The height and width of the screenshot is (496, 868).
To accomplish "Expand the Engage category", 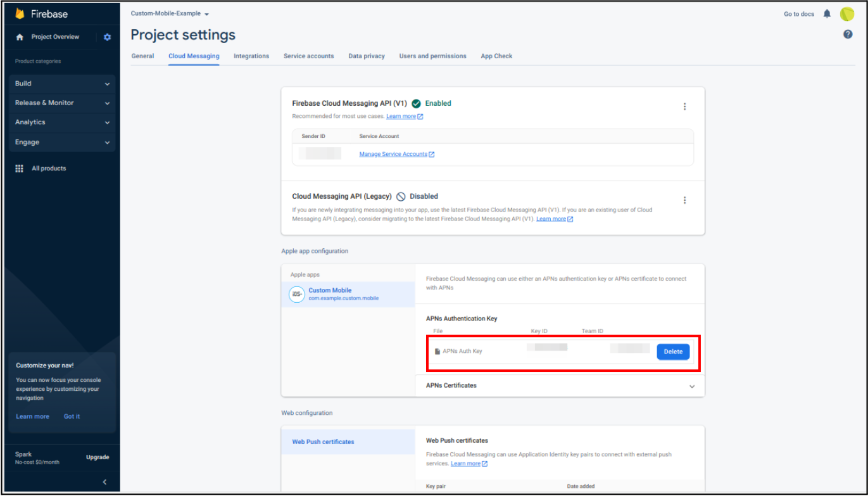I will pos(63,143).
